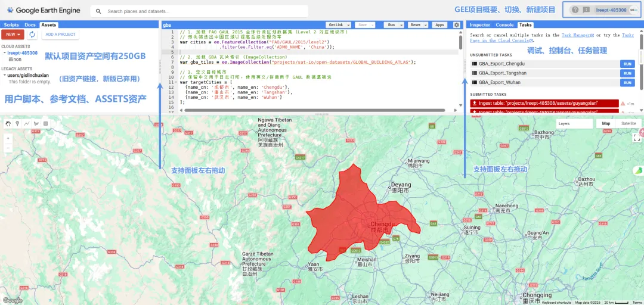Fold the code block at line 11

click(x=176, y=83)
